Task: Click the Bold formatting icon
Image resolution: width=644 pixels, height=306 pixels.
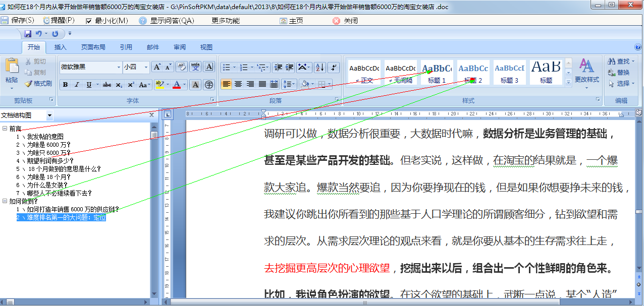Action: coord(65,85)
